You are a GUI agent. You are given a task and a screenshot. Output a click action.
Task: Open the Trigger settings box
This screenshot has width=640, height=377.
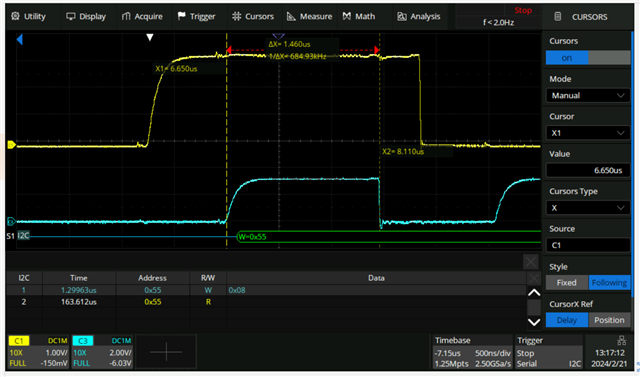[x=549, y=352]
